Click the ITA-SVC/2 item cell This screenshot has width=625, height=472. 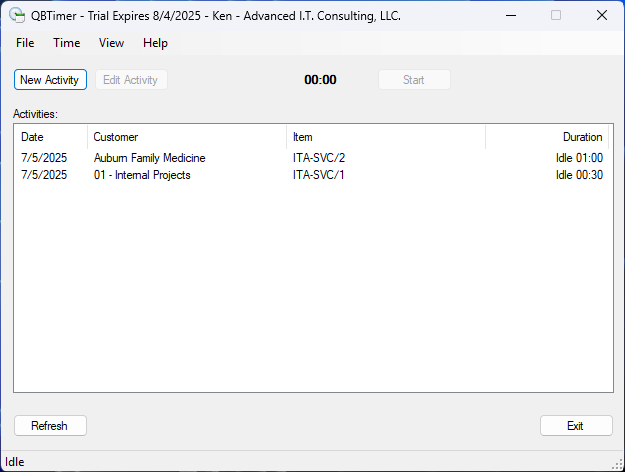[319, 158]
